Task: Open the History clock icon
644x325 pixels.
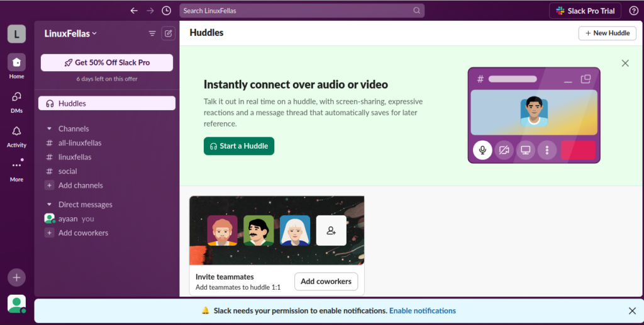Action: pyautogui.click(x=166, y=11)
